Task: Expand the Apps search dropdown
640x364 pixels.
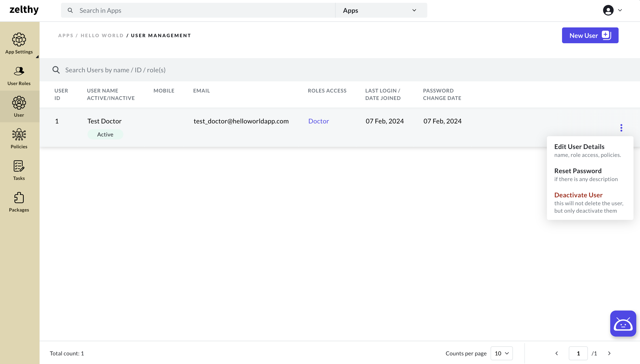Action: click(x=413, y=10)
